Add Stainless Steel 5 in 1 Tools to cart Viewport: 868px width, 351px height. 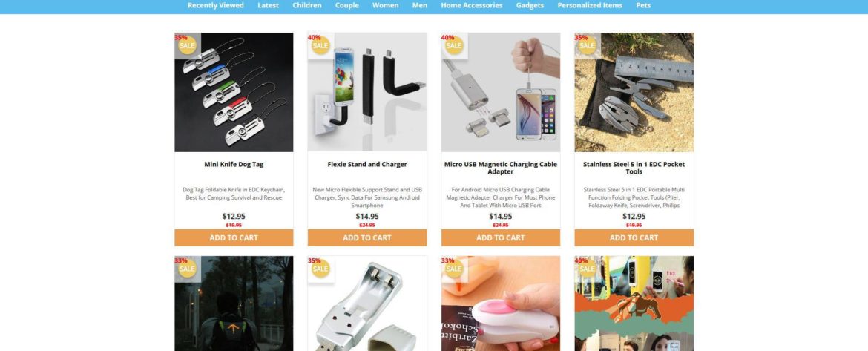pyautogui.click(x=634, y=237)
